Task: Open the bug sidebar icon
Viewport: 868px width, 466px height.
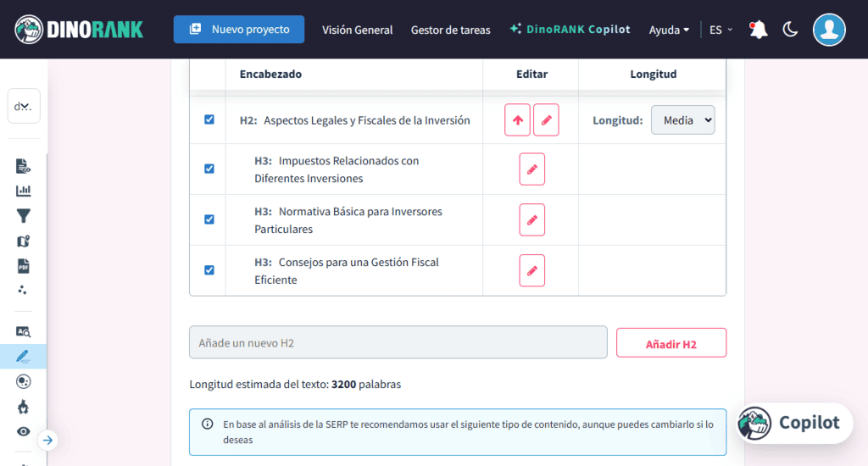Action: [23, 407]
